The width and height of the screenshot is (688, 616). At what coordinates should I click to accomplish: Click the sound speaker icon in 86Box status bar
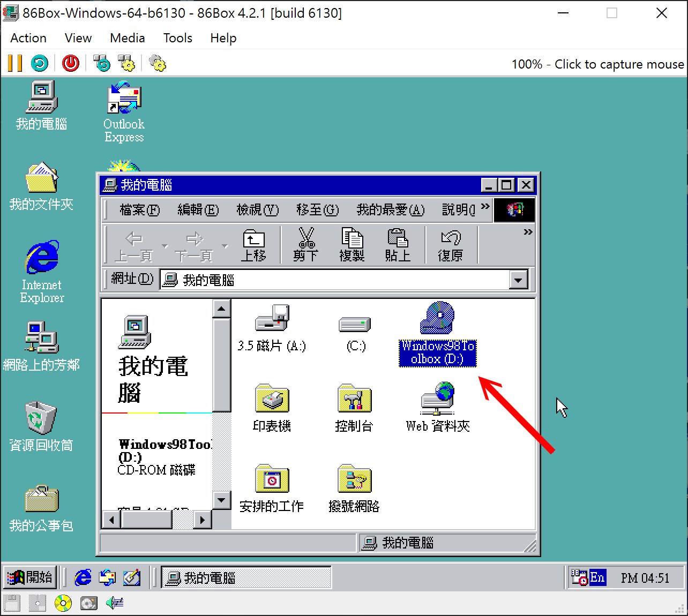115,603
